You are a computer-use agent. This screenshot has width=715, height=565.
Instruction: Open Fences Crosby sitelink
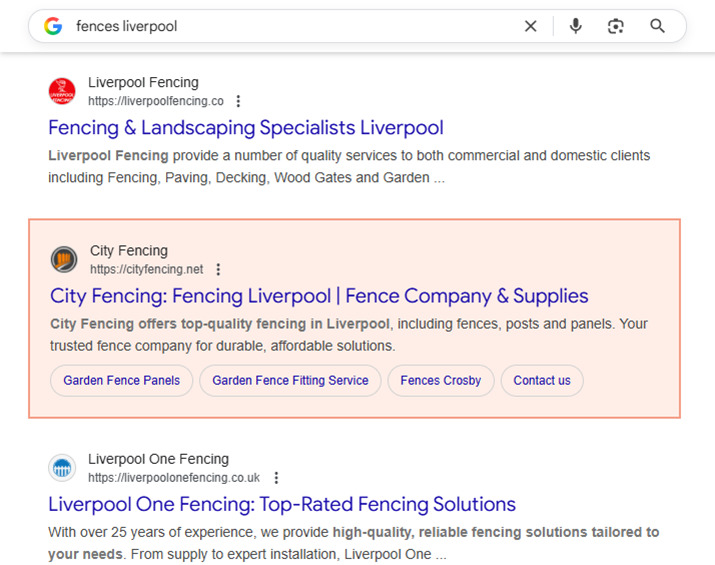[441, 380]
